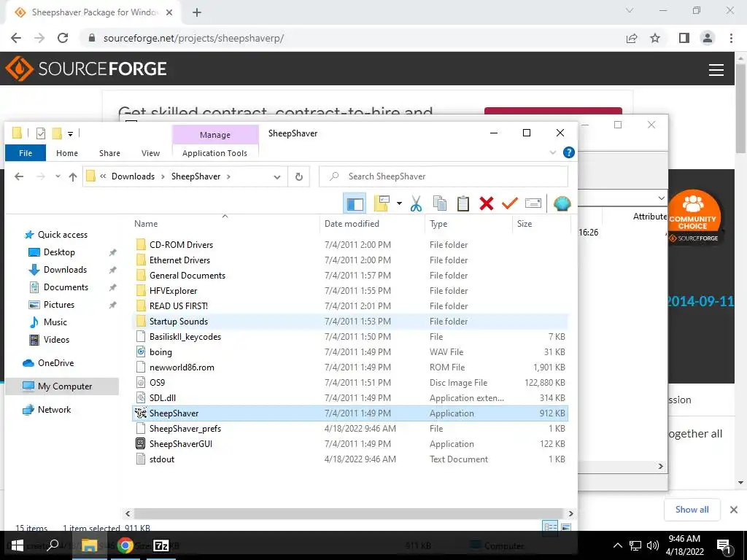Expand hidden path chevrons before Downloads
The width and height of the screenshot is (747, 560).
tap(103, 176)
